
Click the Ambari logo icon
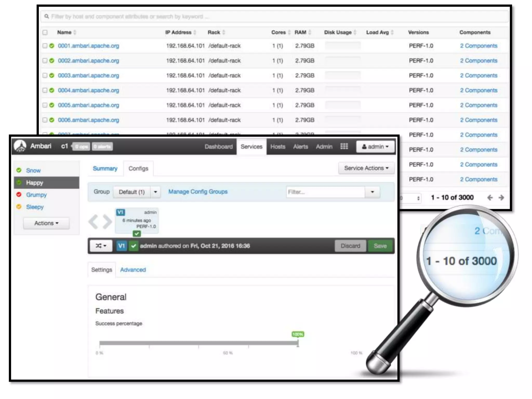20,146
